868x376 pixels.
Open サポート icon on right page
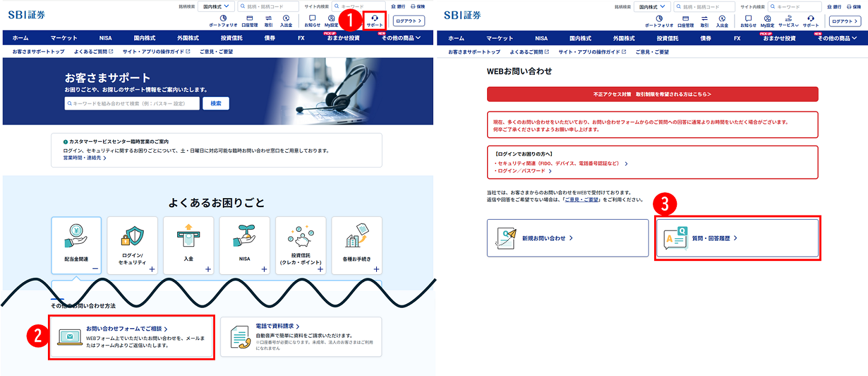810,21
